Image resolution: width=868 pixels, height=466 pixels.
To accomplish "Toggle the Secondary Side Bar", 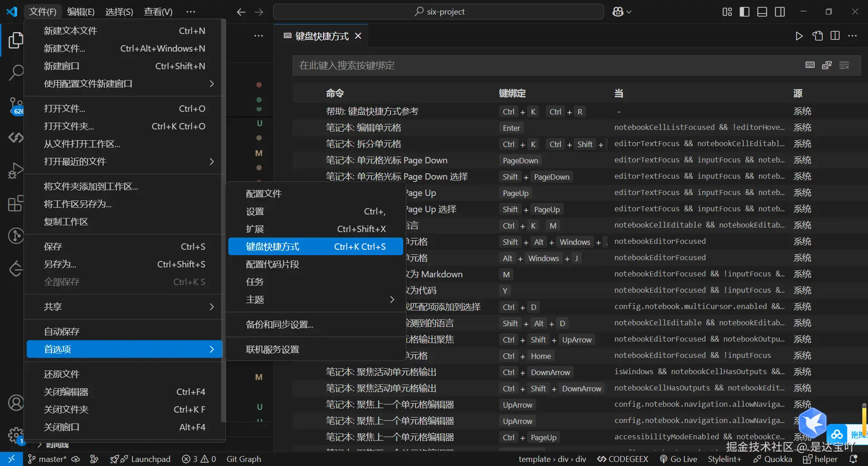I will 780,12.
